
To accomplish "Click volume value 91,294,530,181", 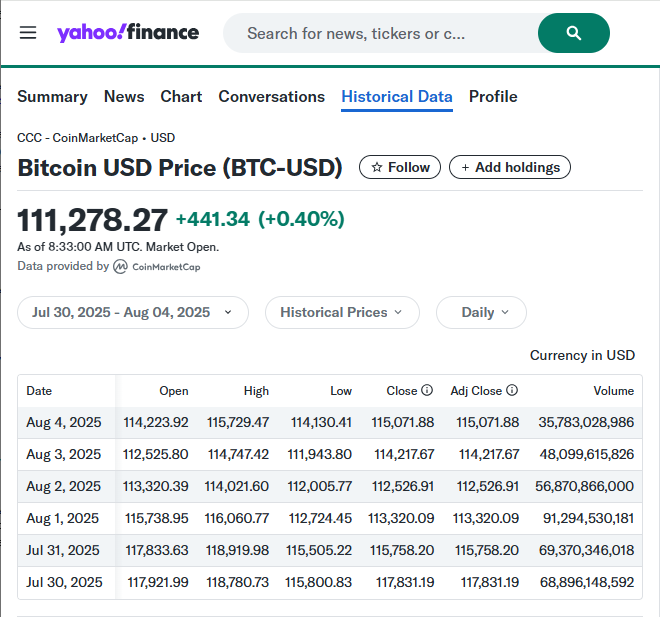I will (588, 518).
